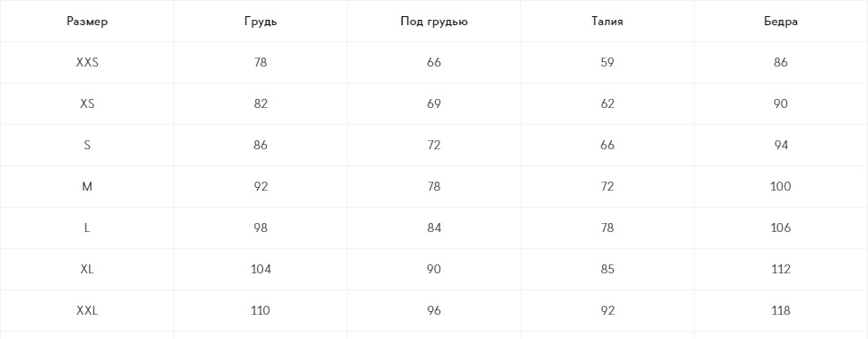868x339 pixels.
Task: Select hips value 100 for M
Action: pos(781,187)
